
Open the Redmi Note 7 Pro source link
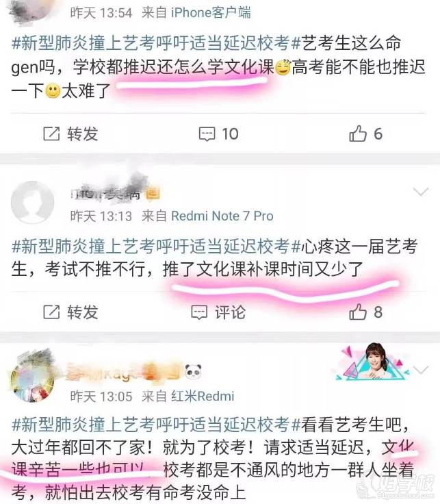(222, 216)
